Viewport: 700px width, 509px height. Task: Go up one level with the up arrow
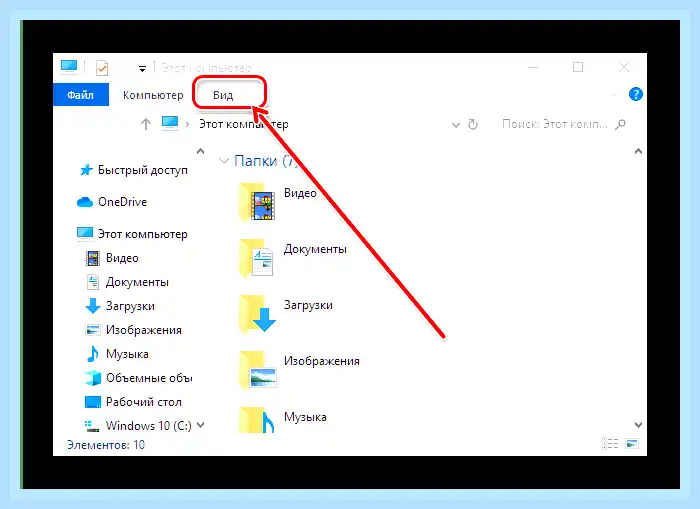pos(146,124)
